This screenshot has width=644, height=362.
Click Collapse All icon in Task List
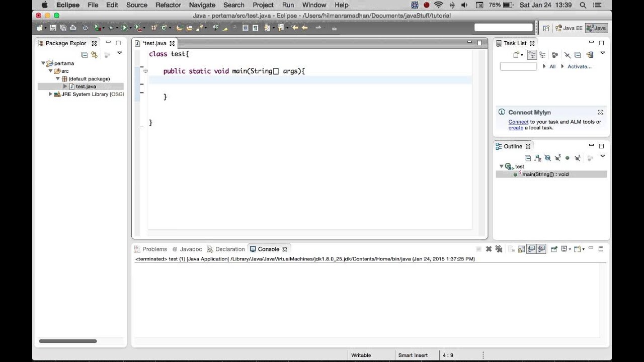578,55
